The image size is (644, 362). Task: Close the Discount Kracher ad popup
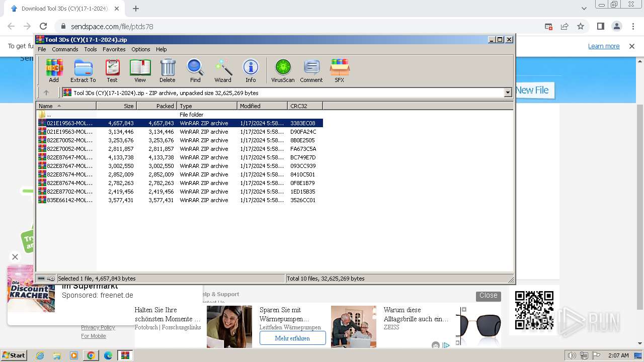pyautogui.click(x=15, y=257)
